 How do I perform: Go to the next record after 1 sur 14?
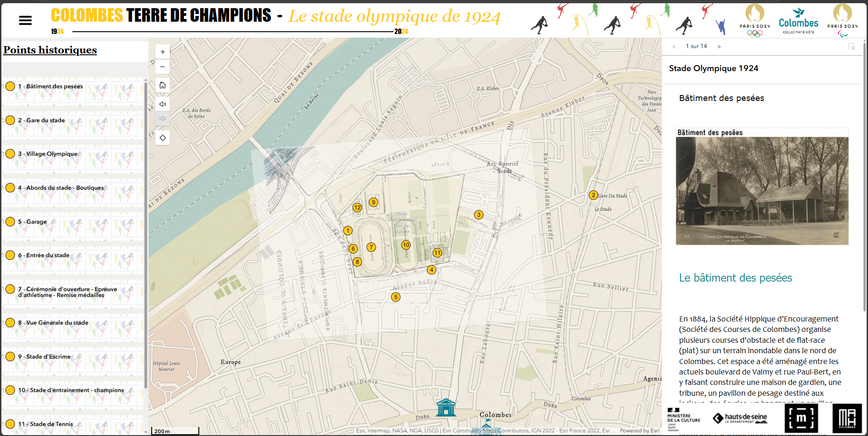(x=719, y=46)
